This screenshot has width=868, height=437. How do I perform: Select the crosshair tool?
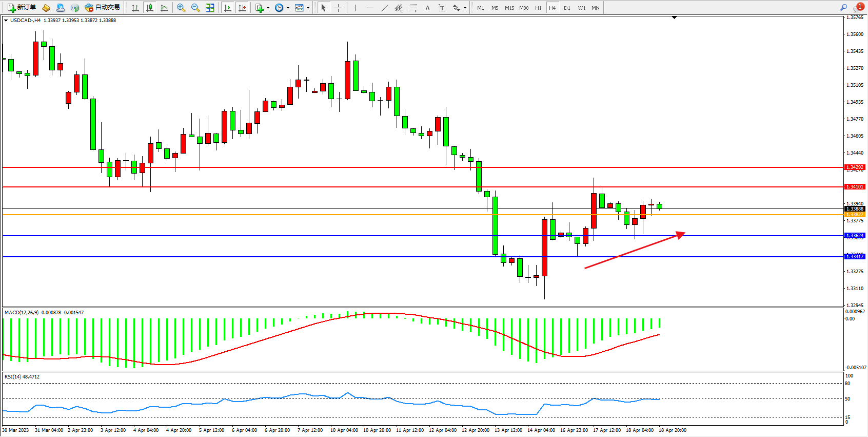coord(339,8)
